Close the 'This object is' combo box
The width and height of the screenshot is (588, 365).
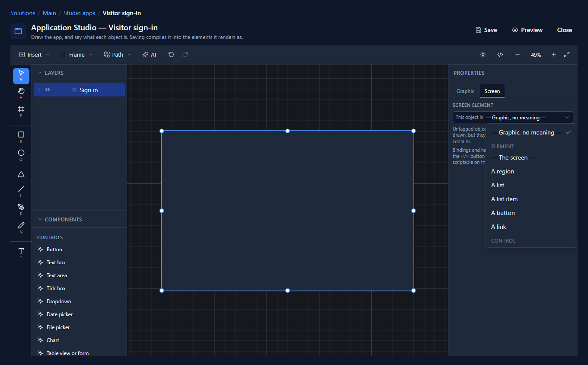(x=513, y=117)
